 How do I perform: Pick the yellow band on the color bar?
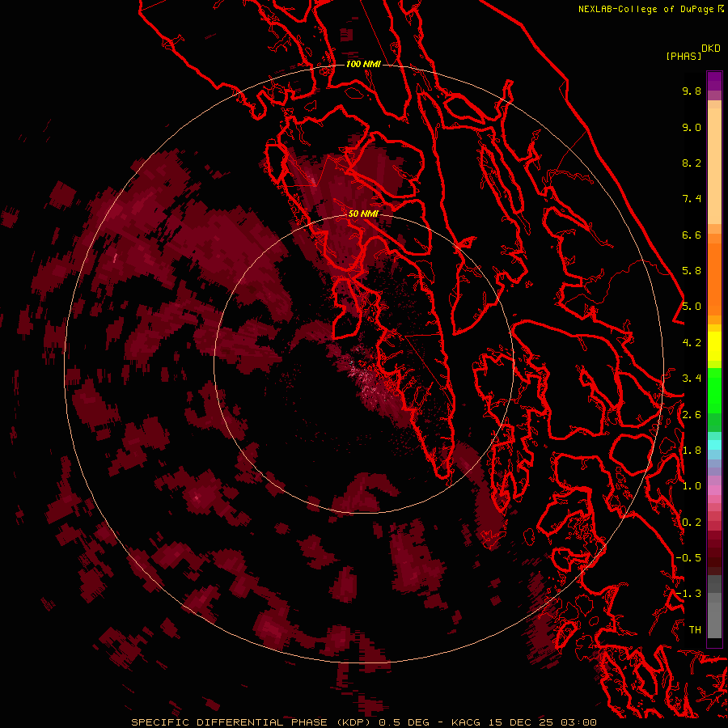(714, 346)
